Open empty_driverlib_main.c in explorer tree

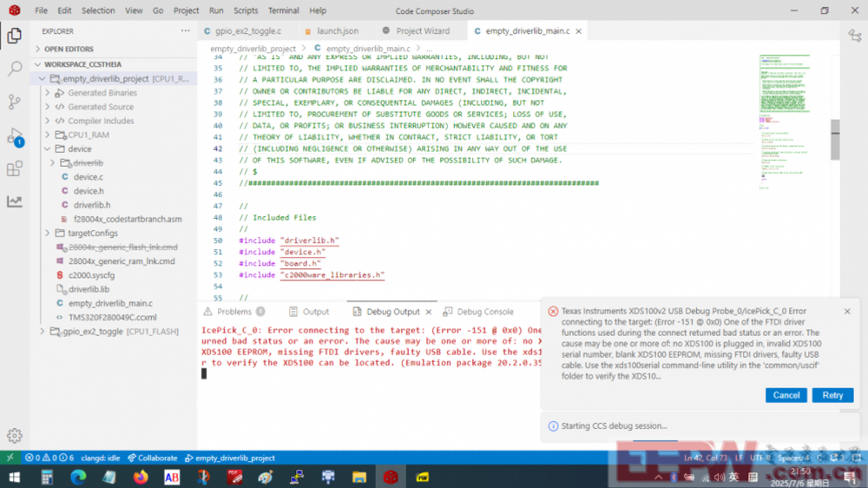click(111, 304)
